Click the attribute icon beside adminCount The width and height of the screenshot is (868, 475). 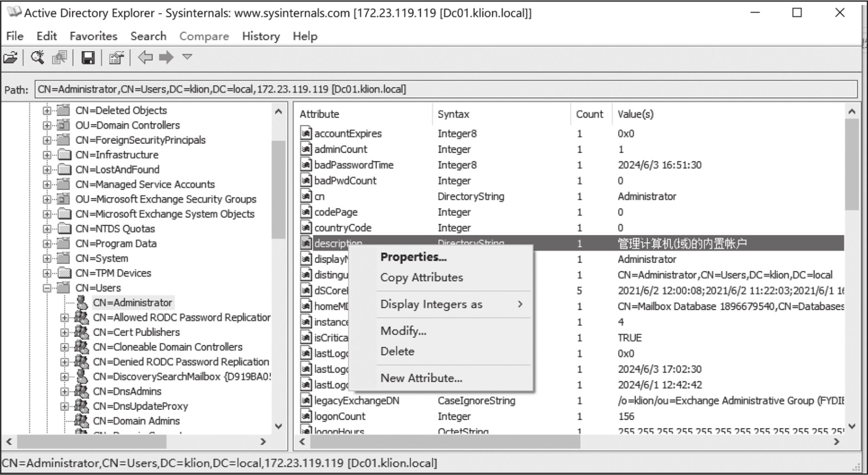pyautogui.click(x=306, y=149)
